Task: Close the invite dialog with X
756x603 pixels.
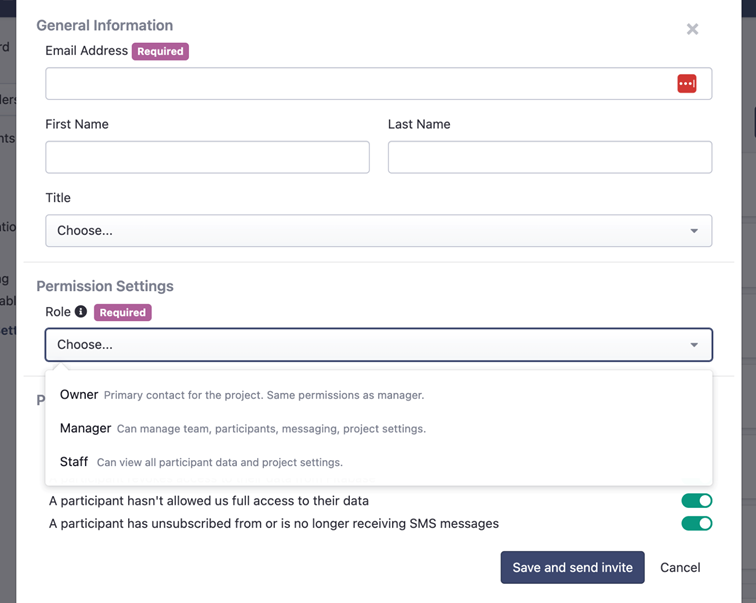Action: coord(692,29)
